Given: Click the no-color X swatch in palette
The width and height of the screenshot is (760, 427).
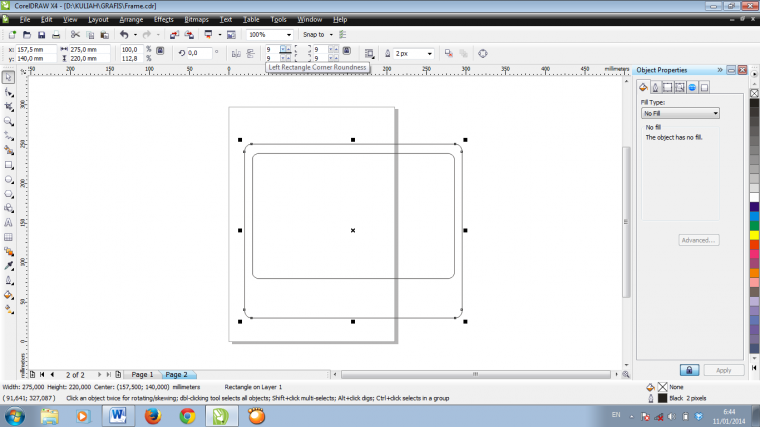Looking at the screenshot, I should point(754,94).
